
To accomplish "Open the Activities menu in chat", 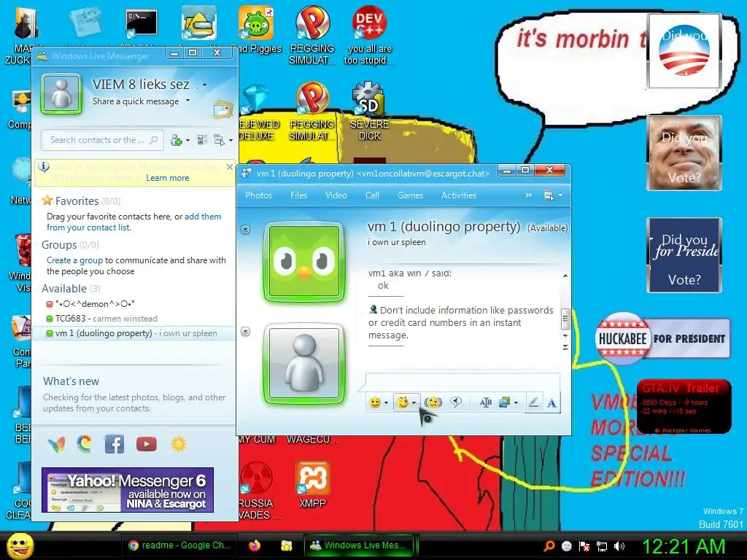I will 459,195.
